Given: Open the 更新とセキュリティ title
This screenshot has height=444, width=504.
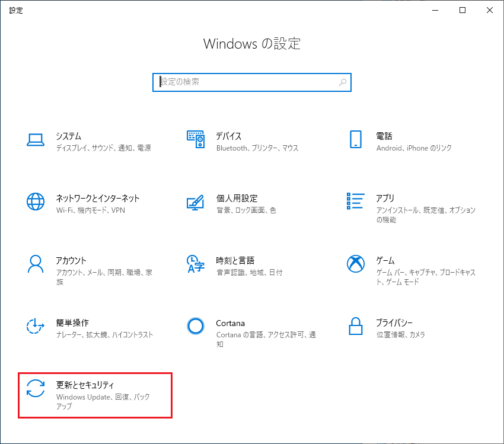Looking at the screenshot, I should [85, 385].
